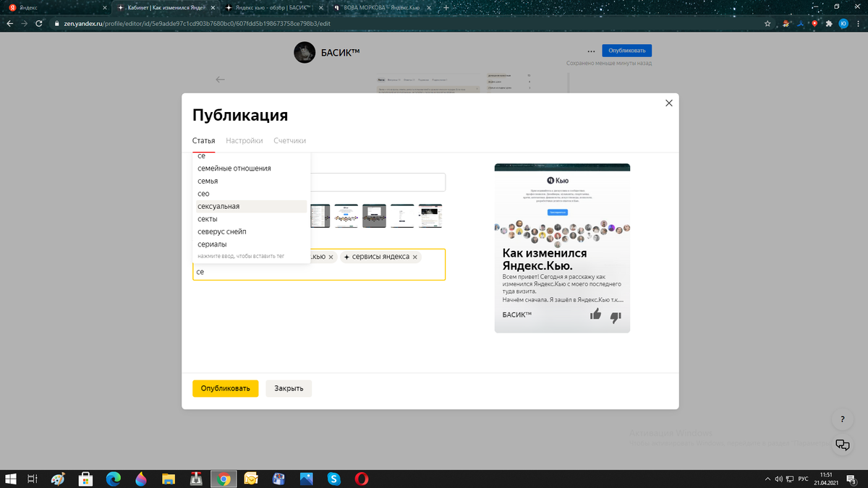Open Photos app from the taskbar
The image size is (868, 488).
click(307, 479)
